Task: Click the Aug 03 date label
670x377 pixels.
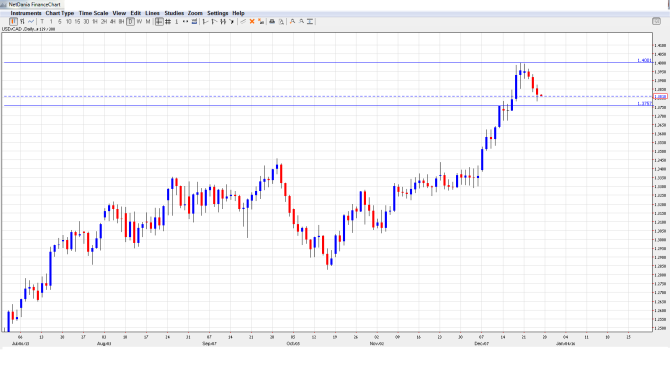Action: click(x=104, y=343)
